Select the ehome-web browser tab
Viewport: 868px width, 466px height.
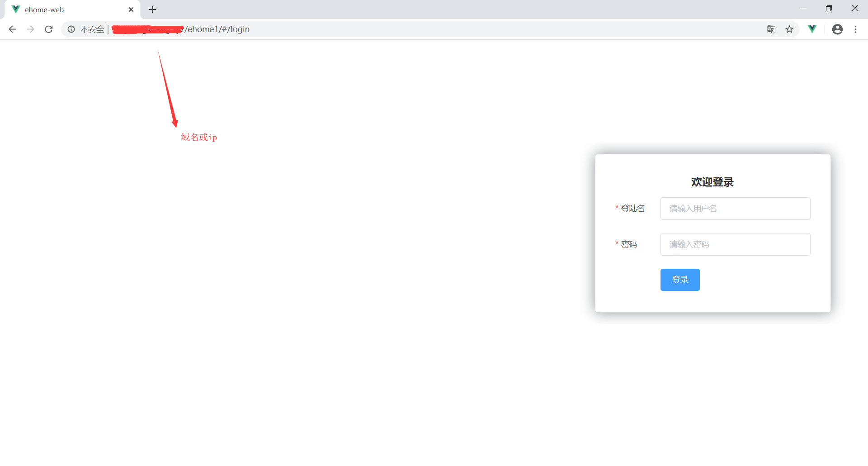pos(72,10)
